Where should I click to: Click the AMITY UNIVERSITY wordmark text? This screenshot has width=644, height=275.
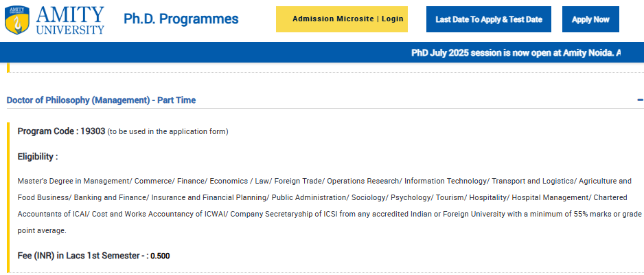pyautogui.click(x=71, y=20)
